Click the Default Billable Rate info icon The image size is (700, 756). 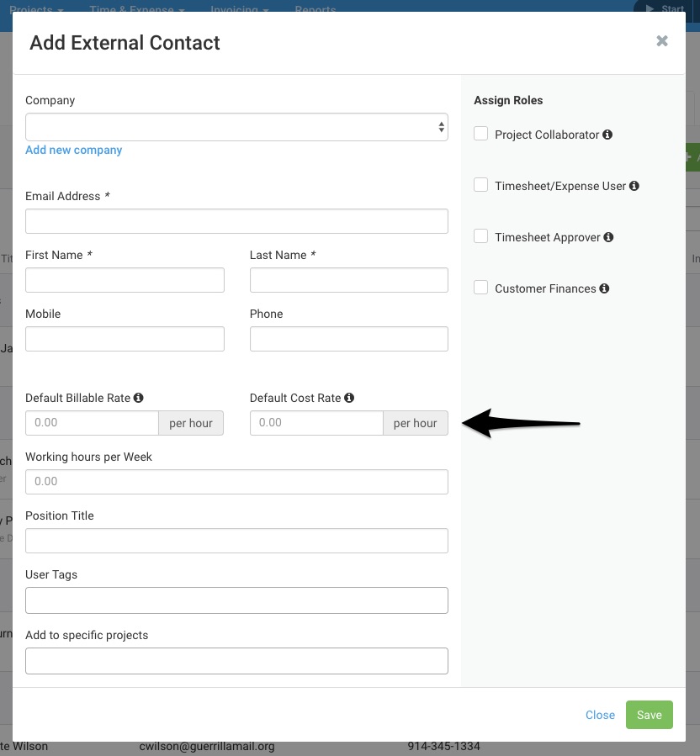coord(137,398)
